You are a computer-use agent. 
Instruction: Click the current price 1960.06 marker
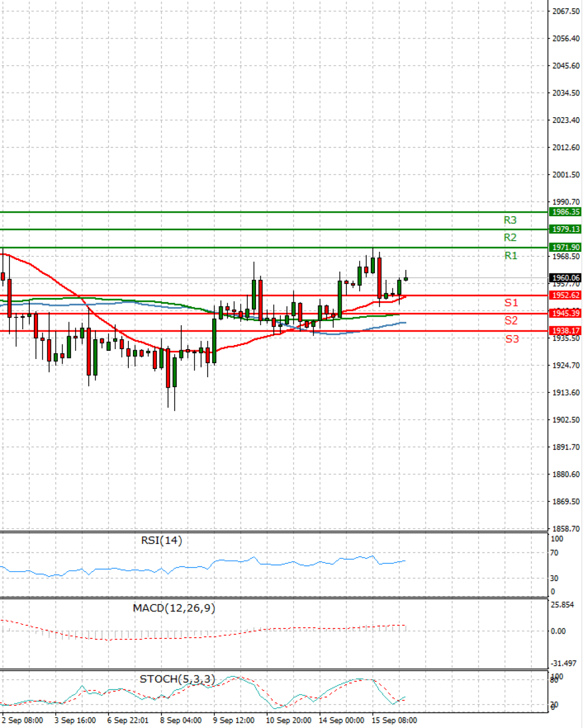coord(566,278)
